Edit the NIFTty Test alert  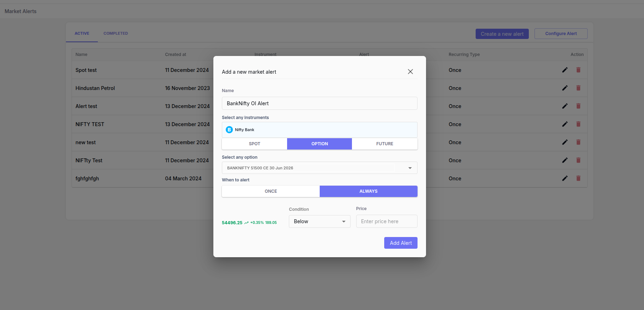pyautogui.click(x=565, y=160)
